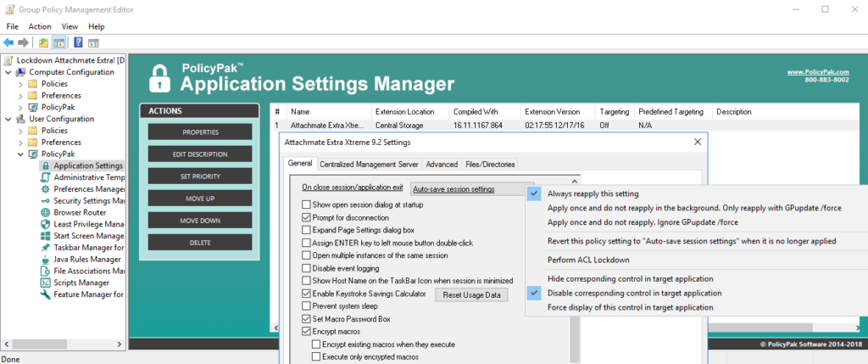This screenshot has width=868, height=364.
Task: Click PolicyPak padlock logo
Action: point(159,78)
